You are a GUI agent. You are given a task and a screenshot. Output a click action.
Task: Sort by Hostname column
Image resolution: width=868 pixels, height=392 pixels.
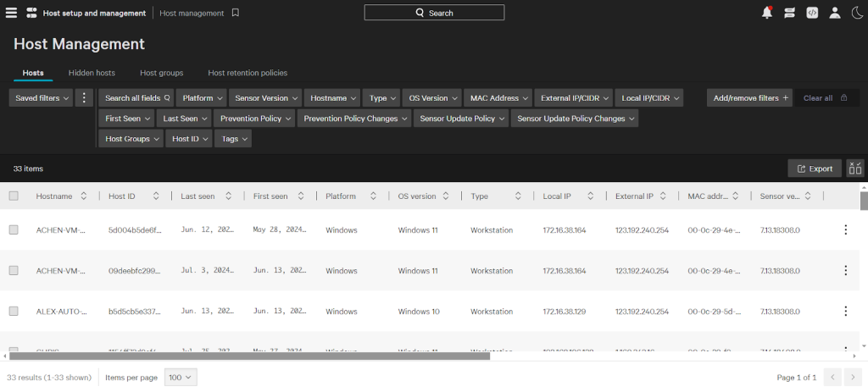(84, 196)
